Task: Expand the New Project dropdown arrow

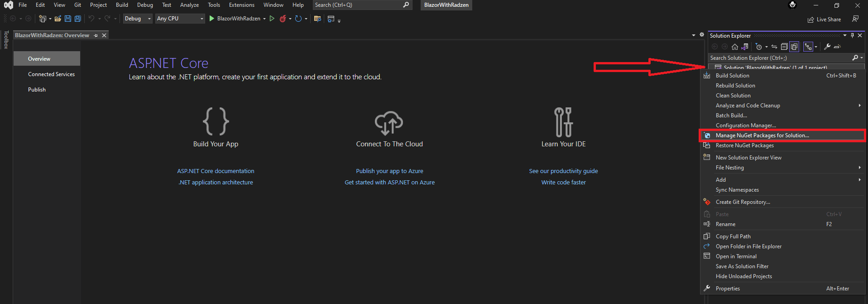Action: pyautogui.click(x=50, y=19)
